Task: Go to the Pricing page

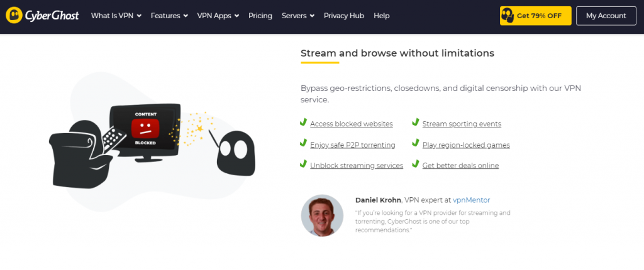Action: coord(260,16)
